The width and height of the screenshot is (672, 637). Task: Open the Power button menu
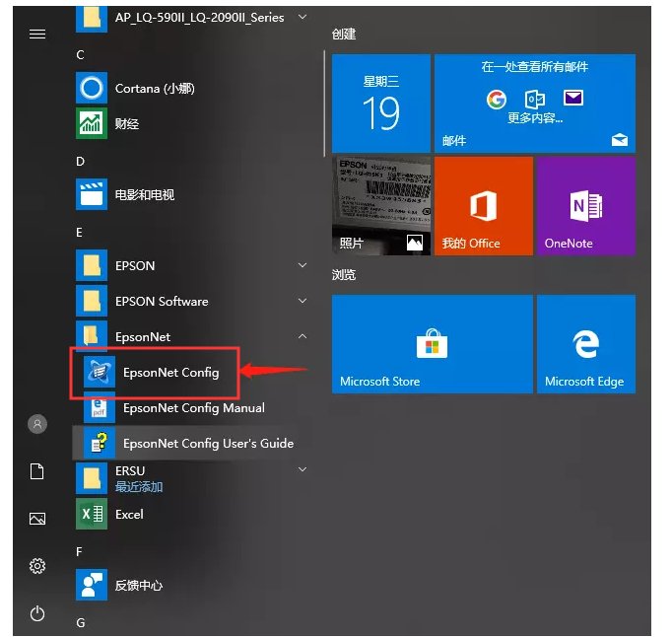coord(37,613)
